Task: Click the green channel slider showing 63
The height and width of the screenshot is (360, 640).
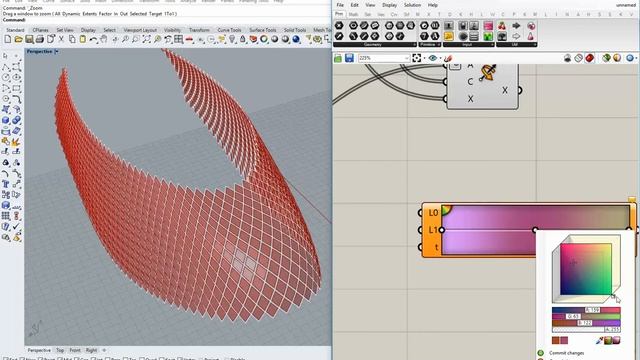Action: (586, 316)
